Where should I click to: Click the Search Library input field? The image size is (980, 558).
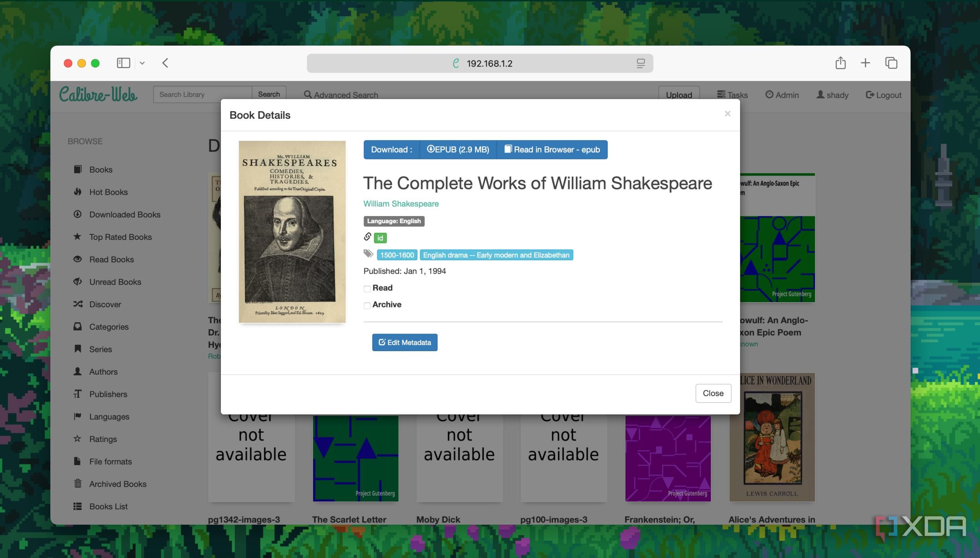[203, 94]
